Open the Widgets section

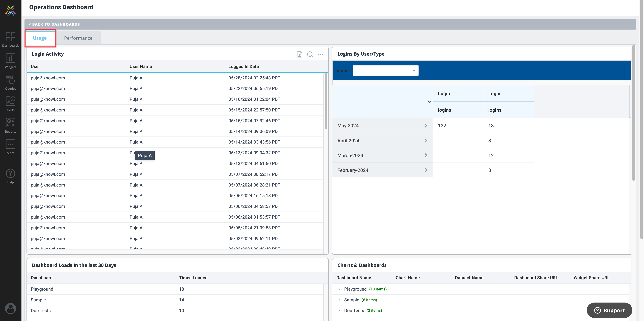pos(11,60)
